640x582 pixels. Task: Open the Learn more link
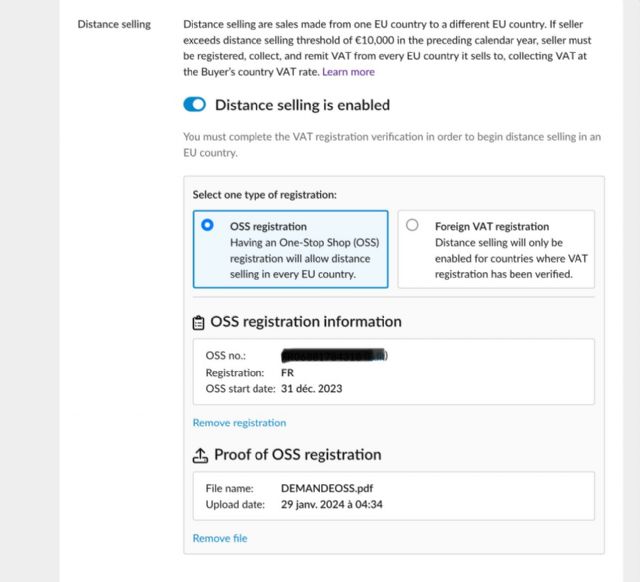coord(348,72)
